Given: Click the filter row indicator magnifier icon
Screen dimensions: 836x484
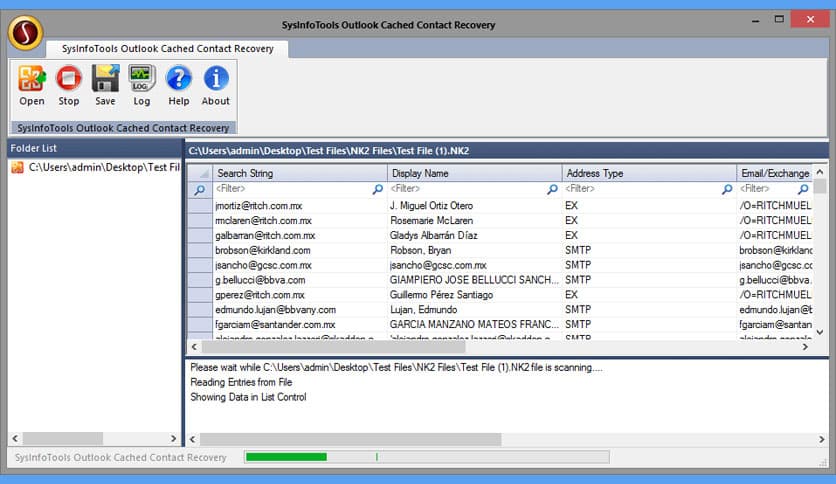Looking at the screenshot, I should coord(199,190).
